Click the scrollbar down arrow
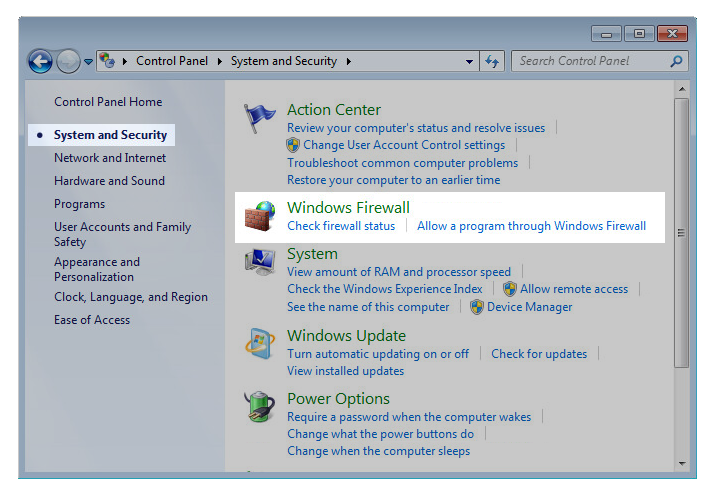Viewport: 714px width, 496px height. [682, 464]
